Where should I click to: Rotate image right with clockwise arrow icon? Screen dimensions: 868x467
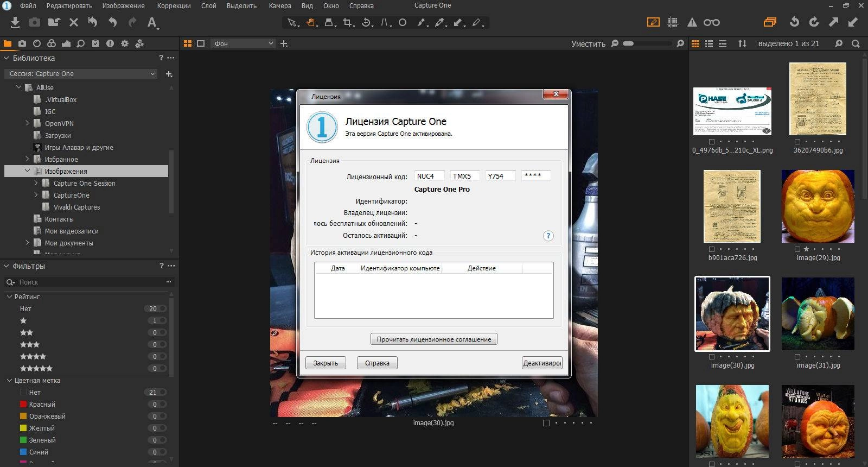pyautogui.click(x=814, y=22)
